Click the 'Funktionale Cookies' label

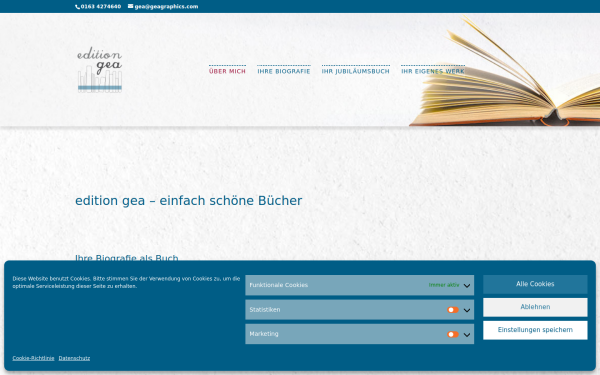coord(279,285)
